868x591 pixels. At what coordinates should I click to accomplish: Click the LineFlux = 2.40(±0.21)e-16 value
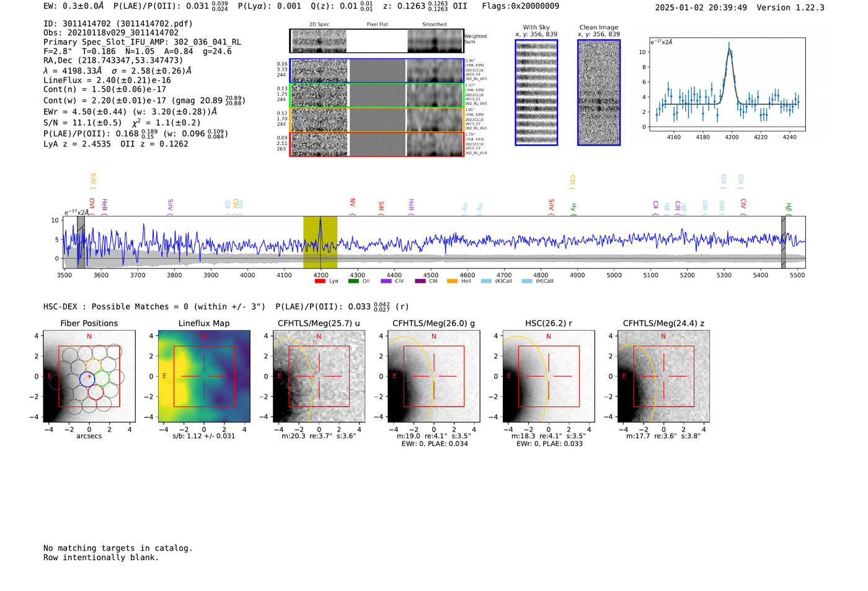(x=107, y=80)
